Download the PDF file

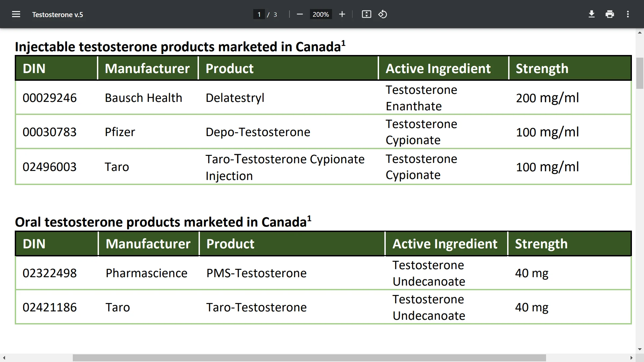coord(592,14)
